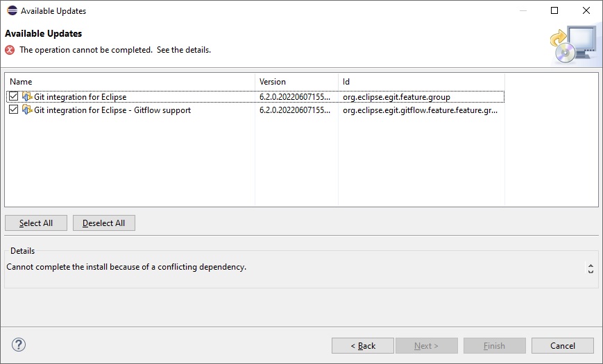Click the version cell of the Gitflow row

point(295,110)
